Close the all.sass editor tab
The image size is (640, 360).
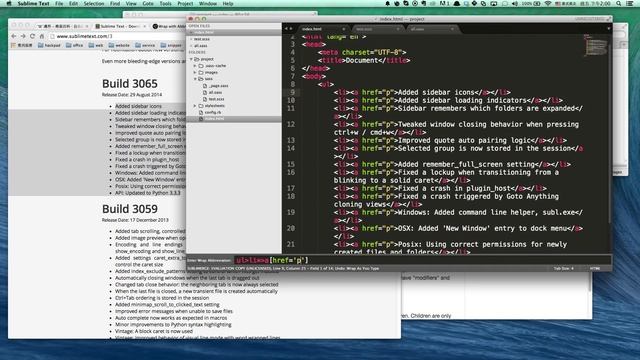click(452, 29)
